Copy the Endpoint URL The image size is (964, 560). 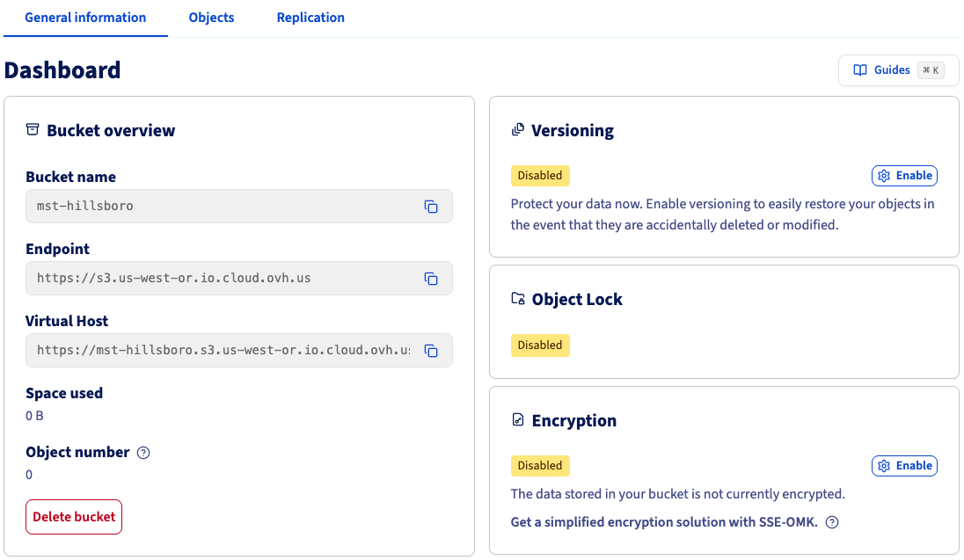point(431,279)
